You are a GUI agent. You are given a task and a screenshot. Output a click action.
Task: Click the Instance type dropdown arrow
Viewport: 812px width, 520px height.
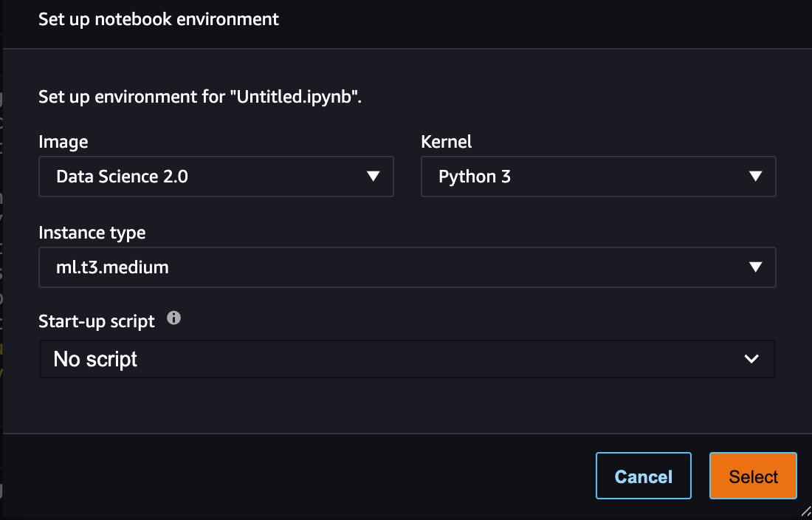[755, 267]
